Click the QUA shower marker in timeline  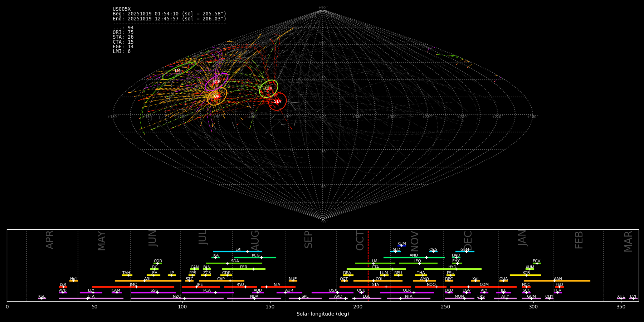(503, 281)
